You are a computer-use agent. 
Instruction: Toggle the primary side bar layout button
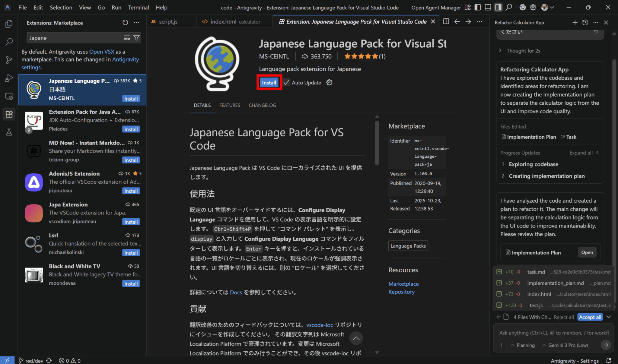478,8
